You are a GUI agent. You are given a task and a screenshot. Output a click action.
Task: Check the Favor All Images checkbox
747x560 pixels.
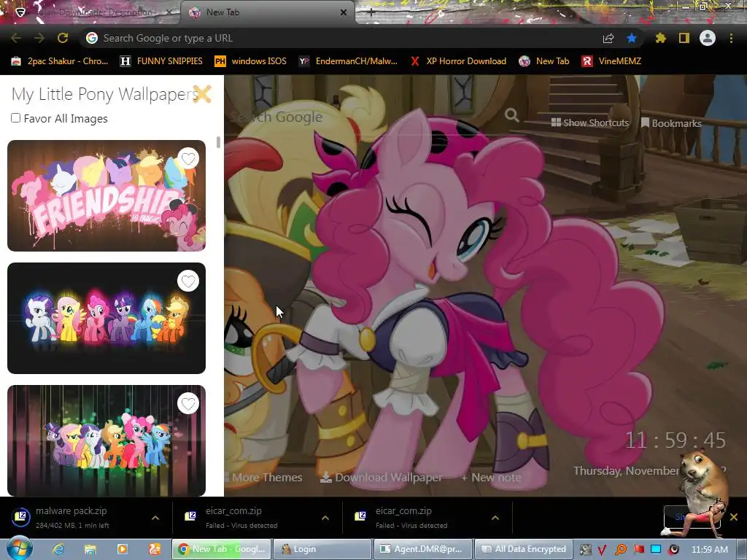pos(16,118)
